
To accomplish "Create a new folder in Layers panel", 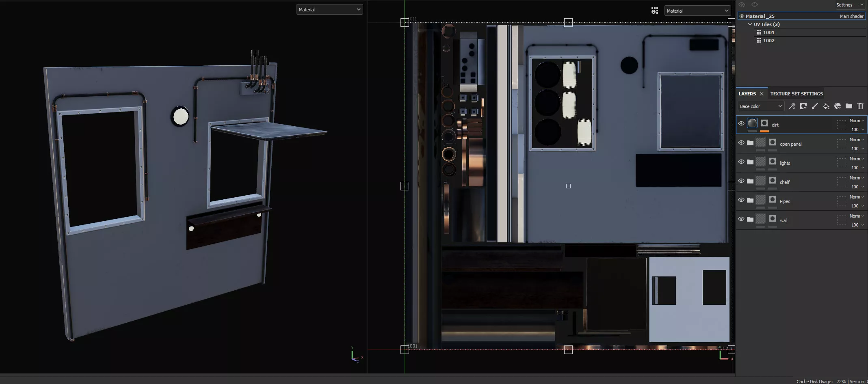I will (849, 106).
